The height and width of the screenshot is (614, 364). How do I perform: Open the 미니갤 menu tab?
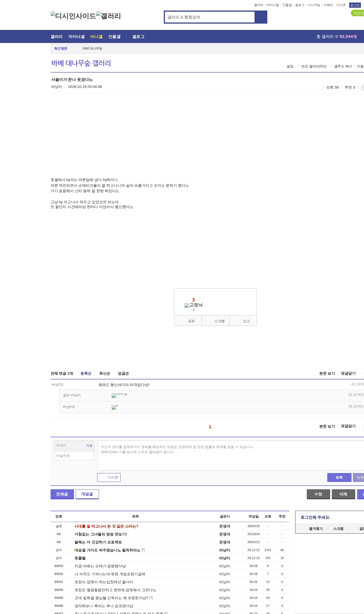pyautogui.click(x=96, y=37)
